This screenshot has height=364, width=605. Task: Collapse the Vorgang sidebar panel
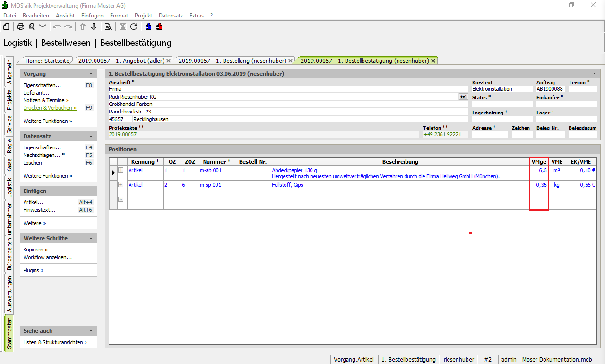coord(91,74)
